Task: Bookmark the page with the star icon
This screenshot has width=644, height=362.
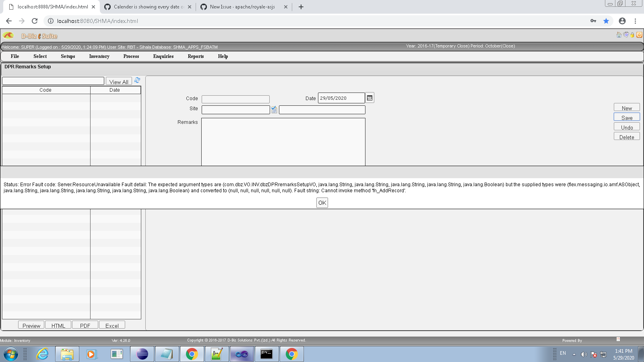Action: [606, 21]
